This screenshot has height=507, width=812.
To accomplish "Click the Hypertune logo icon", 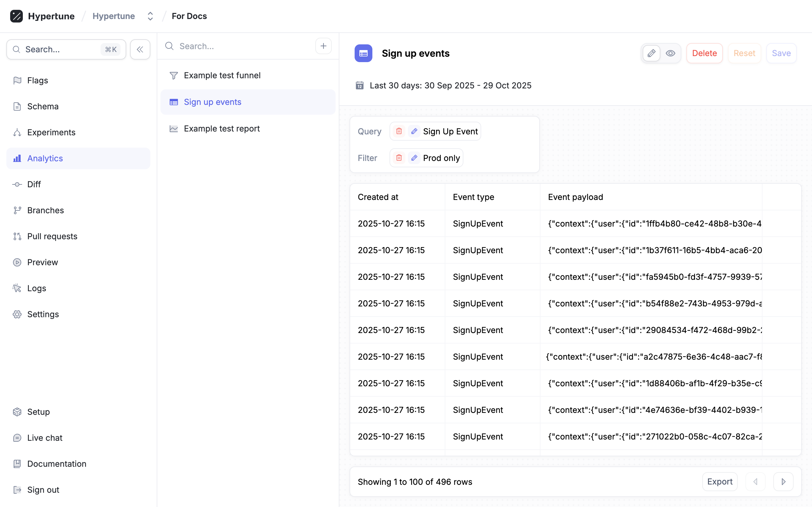I will point(16,16).
